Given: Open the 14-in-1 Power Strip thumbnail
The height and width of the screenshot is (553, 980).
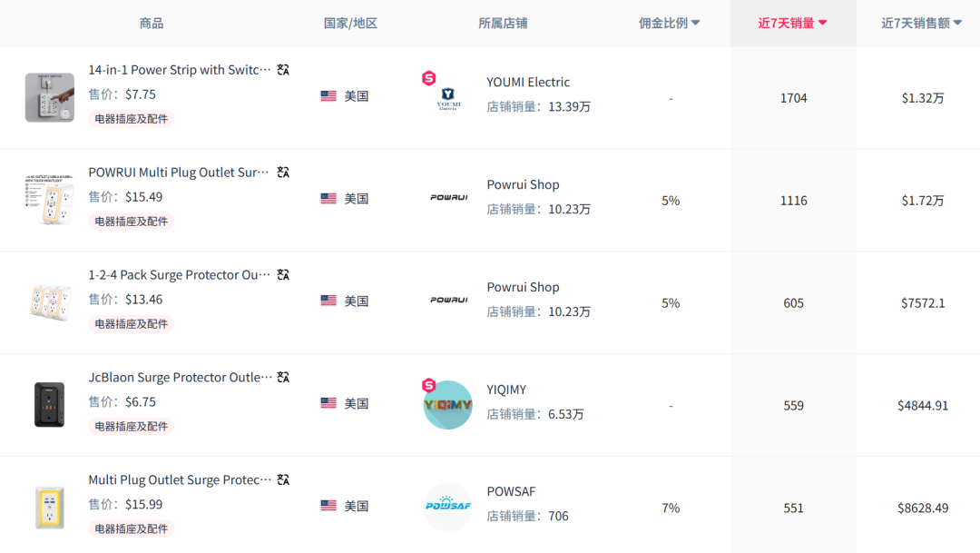Looking at the screenshot, I should pyautogui.click(x=50, y=98).
